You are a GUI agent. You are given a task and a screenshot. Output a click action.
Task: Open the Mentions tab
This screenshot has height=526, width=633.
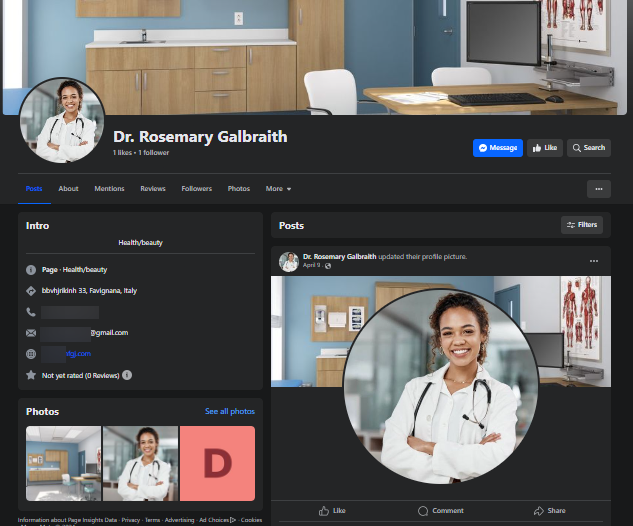click(109, 189)
